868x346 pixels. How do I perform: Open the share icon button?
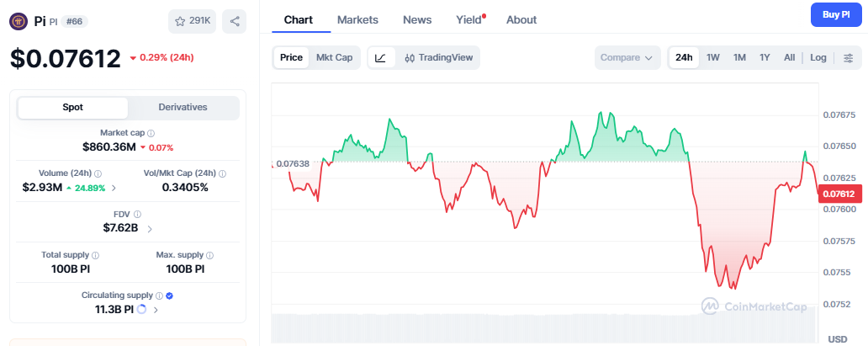(x=234, y=21)
